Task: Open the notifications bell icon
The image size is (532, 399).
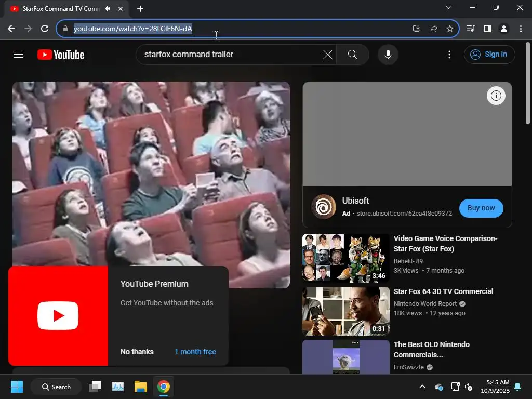Action: (x=518, y=387)
